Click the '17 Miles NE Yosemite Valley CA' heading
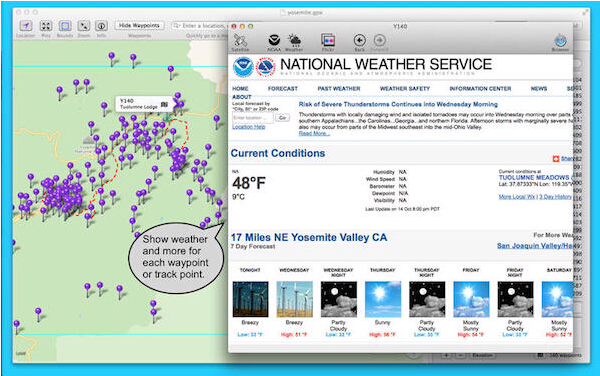 point(309,238)
